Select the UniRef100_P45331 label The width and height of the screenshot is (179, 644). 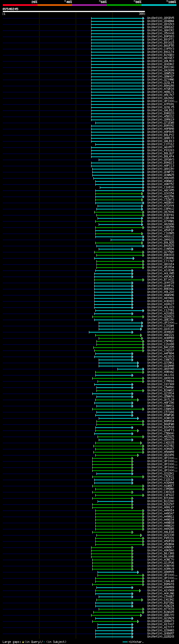[161, 538]
